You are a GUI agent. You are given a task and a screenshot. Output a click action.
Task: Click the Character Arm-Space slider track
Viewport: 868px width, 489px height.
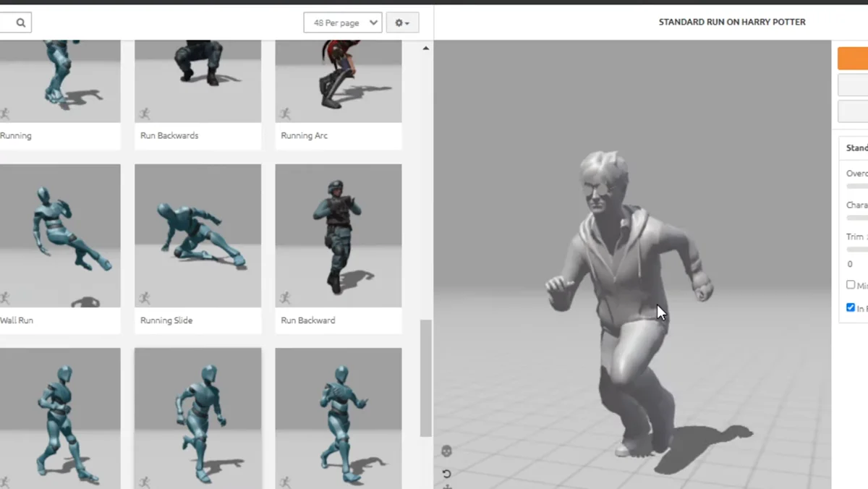click(x=857, y=218)
